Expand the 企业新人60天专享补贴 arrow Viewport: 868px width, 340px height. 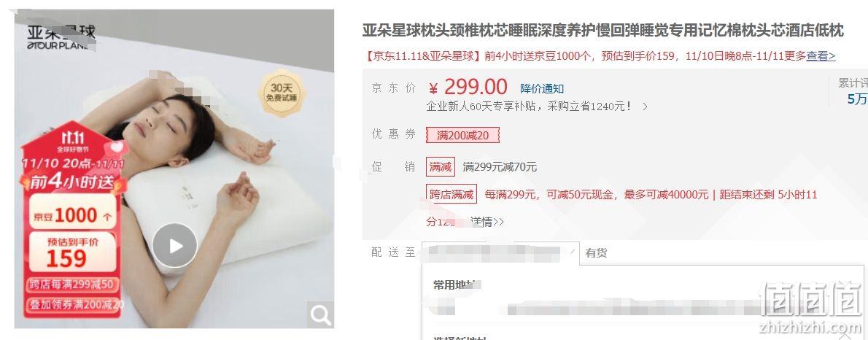pos(645,107)
